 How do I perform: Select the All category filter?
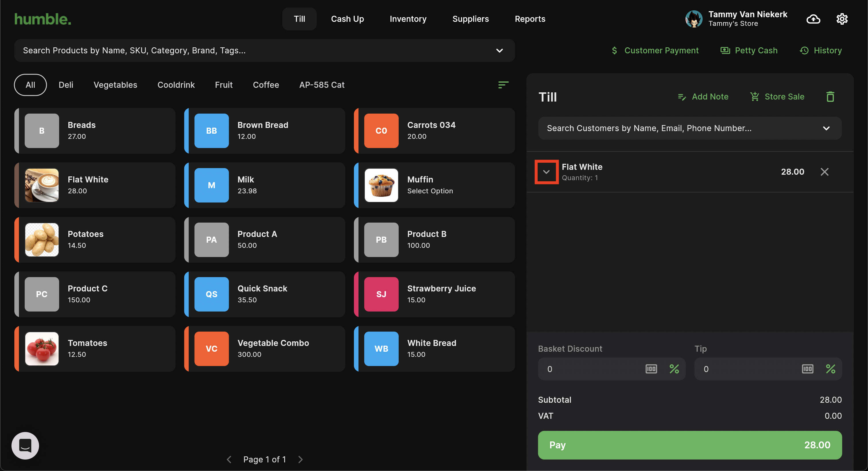tap(30, 85)
